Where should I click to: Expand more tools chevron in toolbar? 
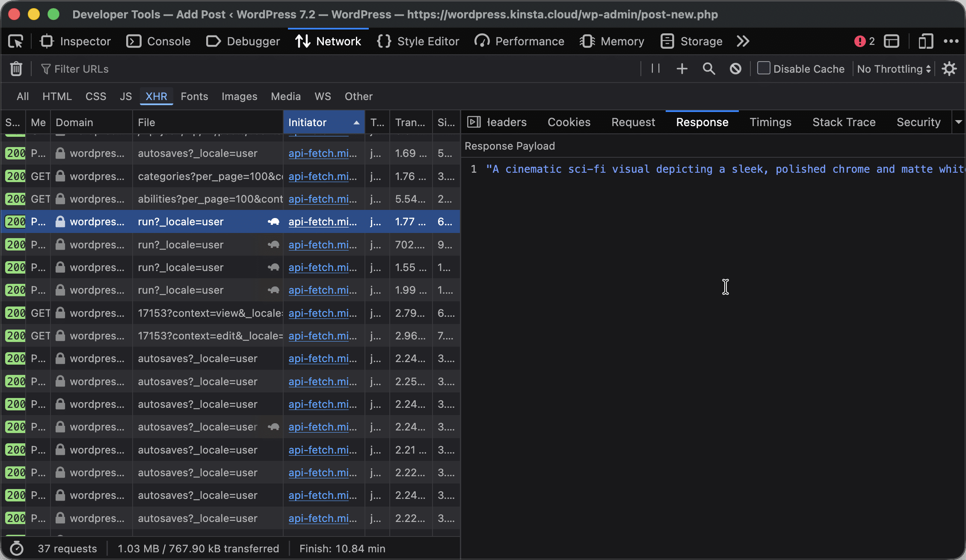[x=743, y=41]
